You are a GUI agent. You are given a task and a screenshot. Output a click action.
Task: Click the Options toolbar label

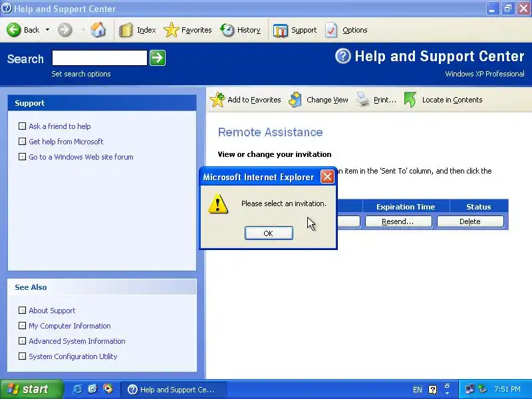(355, 30)
